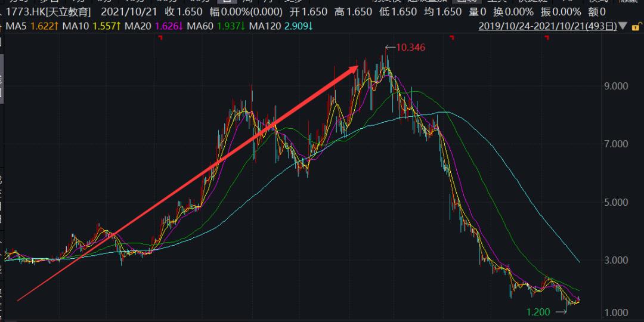Click the 1773.HK[天立教育] stock title
Image resolution: width=644 pixels, height=322 pixels.
pos(48,12)
